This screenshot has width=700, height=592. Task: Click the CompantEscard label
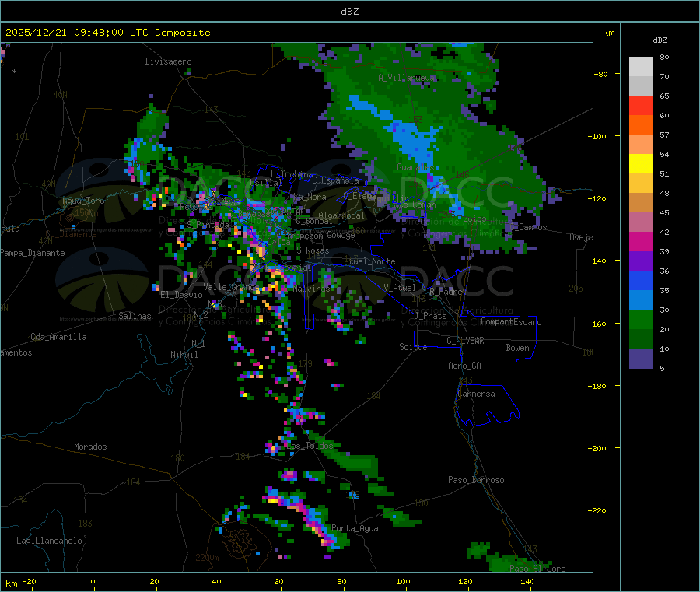(511, 322)
